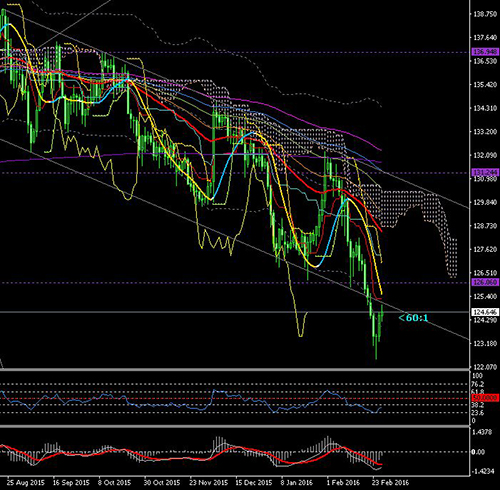This screenshot has height=490, width=500.
Task: Click the 0.00 MACD scale label
Action: pyautogui.click(x=478, y=452)
